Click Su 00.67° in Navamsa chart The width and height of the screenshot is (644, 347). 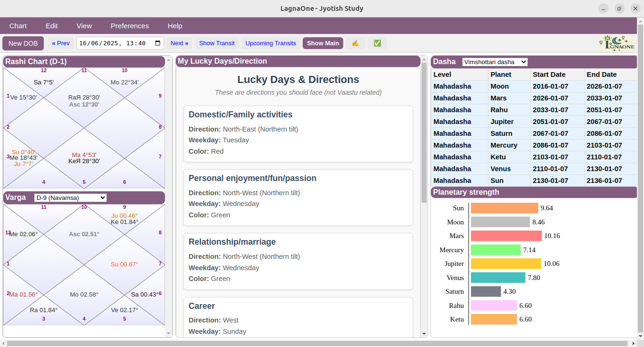[x=124, y=264]
